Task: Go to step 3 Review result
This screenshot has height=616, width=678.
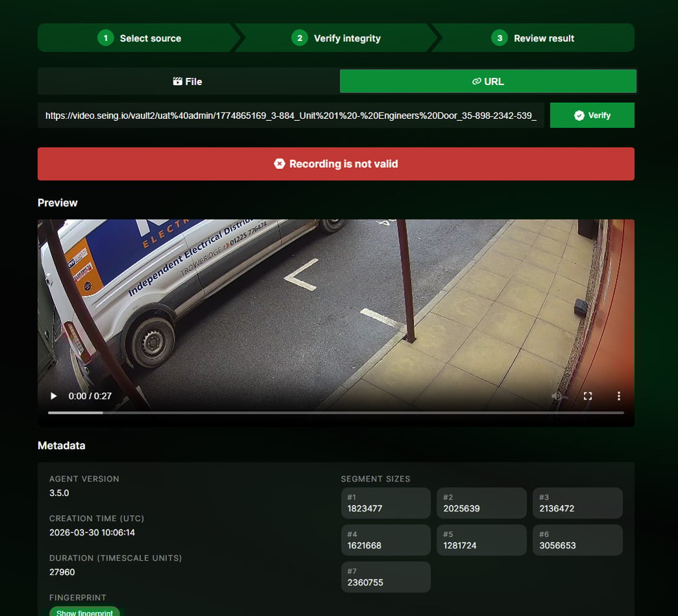Action: tap(534, 38)
